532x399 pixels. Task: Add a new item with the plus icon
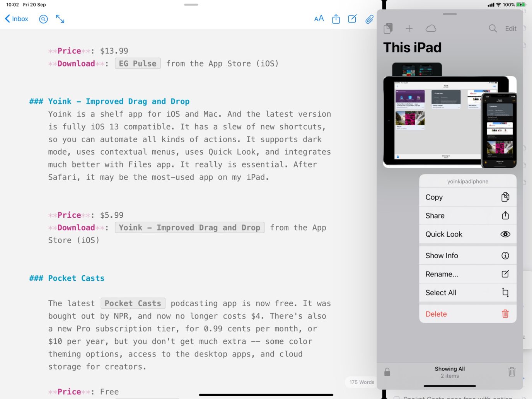point(409,28)
